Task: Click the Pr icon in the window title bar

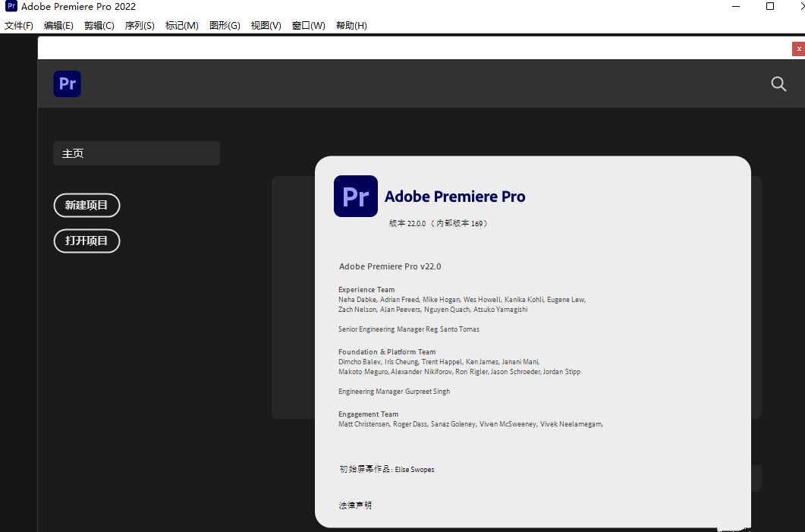Action: (10, 6)
